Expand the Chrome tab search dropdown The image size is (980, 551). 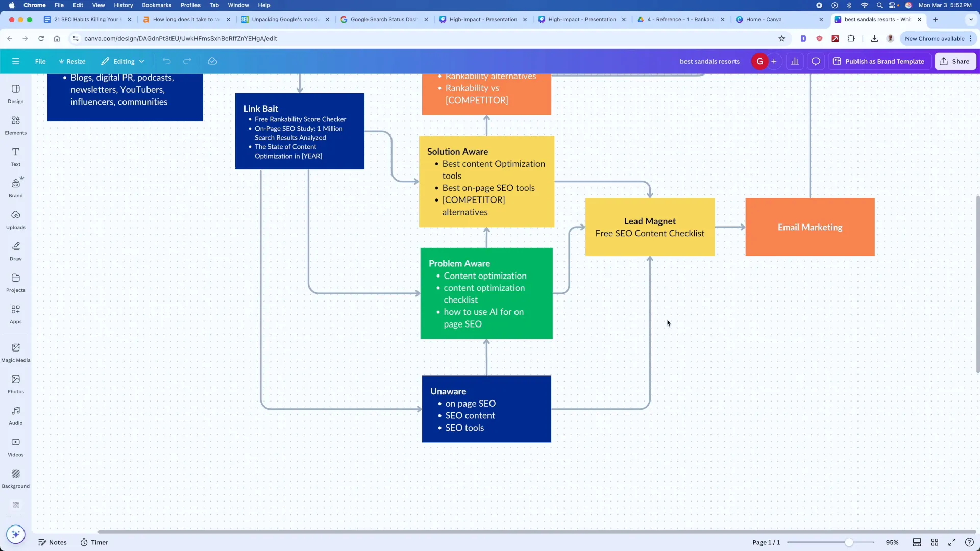click(970, 19)
